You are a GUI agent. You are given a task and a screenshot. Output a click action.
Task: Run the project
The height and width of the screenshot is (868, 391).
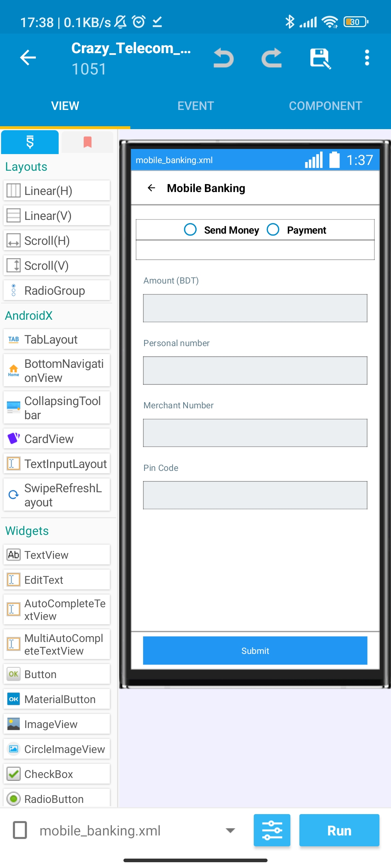339,830
